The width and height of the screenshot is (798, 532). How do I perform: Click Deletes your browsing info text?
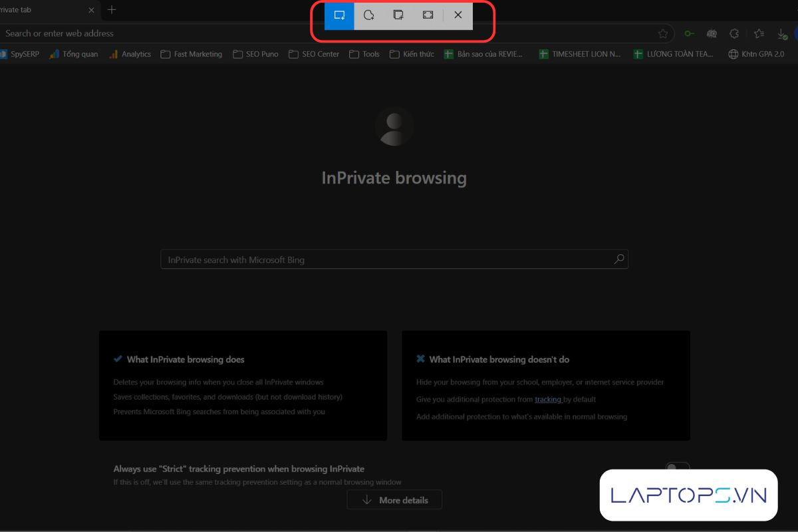point(219,382)
